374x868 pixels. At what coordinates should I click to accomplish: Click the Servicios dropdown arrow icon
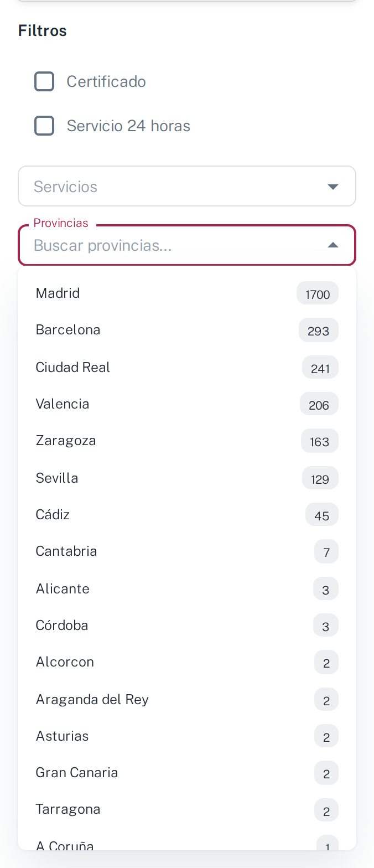pos(333,187)
